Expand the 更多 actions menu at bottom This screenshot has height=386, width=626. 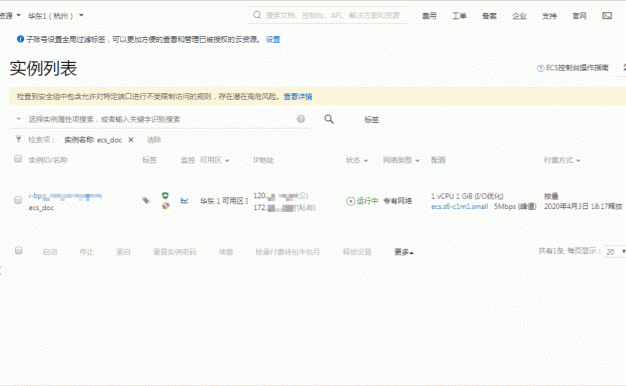tap(404, 252)
